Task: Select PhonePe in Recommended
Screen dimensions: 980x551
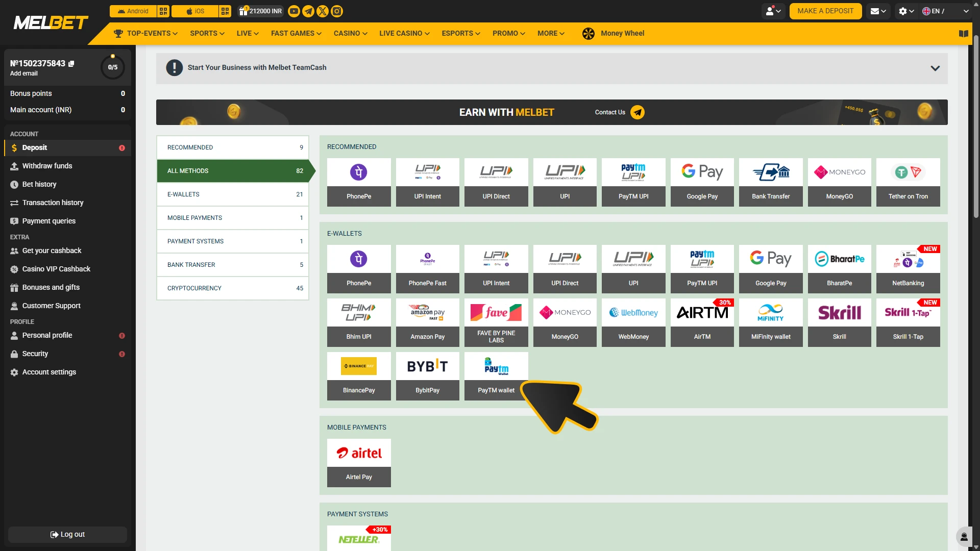Action: (x=359, y=182)
